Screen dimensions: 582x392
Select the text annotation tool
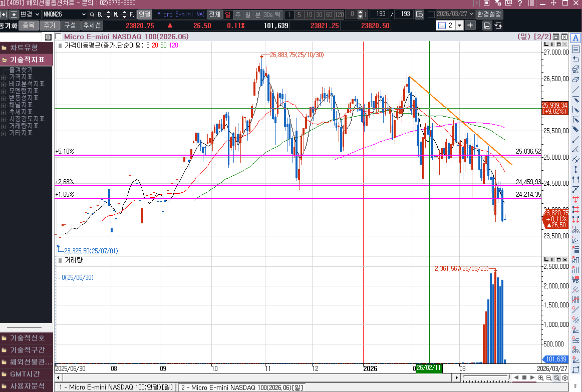(575, 39)
